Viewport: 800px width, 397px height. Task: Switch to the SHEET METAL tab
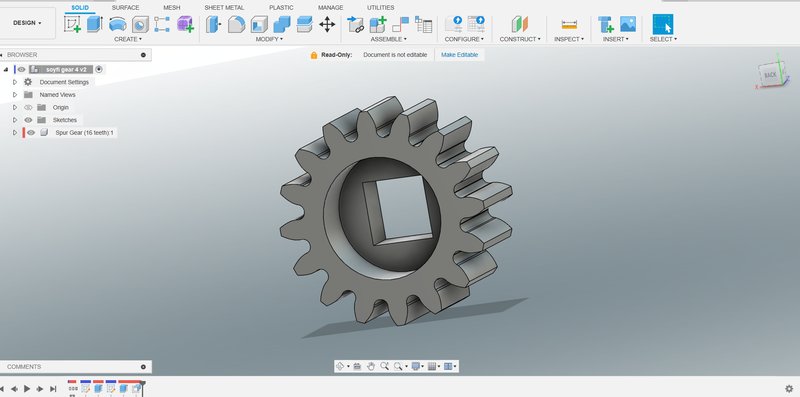tap(224, 8)
